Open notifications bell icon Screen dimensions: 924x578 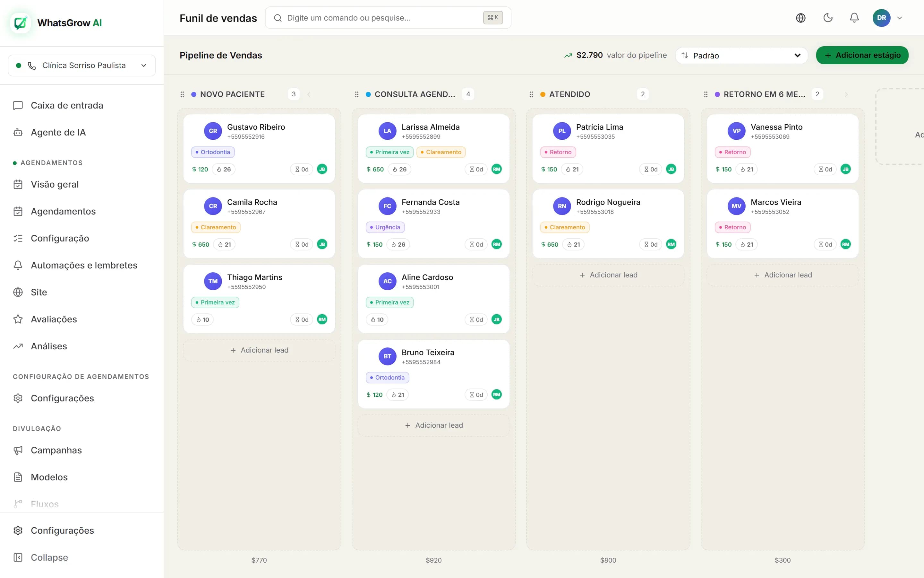tap(854, 18)
